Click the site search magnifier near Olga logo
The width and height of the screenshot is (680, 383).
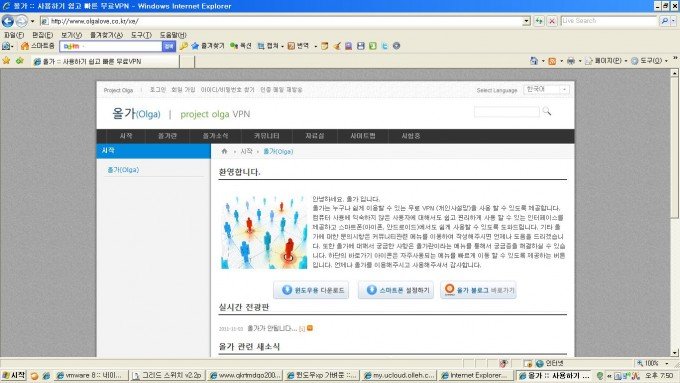tap(547, 112)
